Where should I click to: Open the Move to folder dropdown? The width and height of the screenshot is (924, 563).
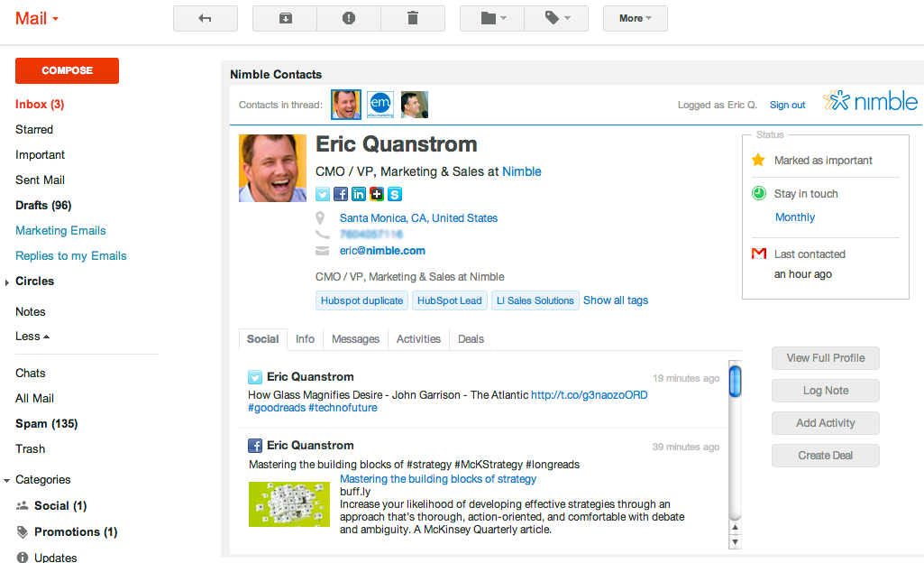[492, 18]
